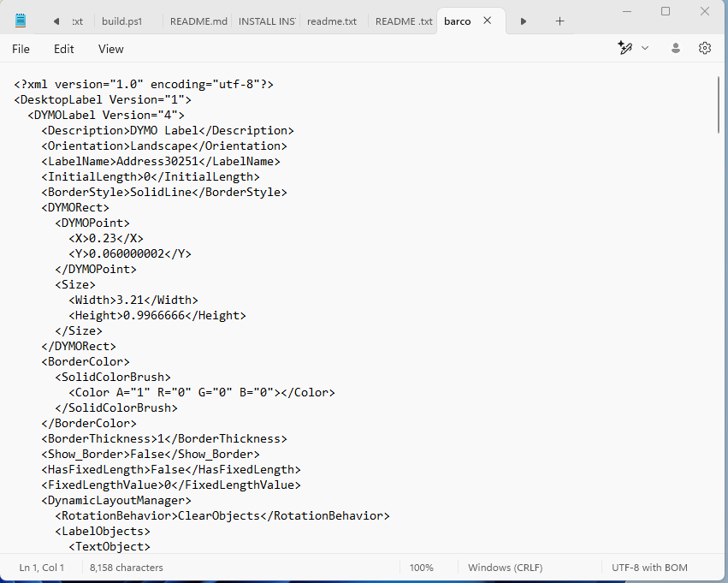Click the Description DYMO Label line
The image size is (728, 583).
pos(168,130)
